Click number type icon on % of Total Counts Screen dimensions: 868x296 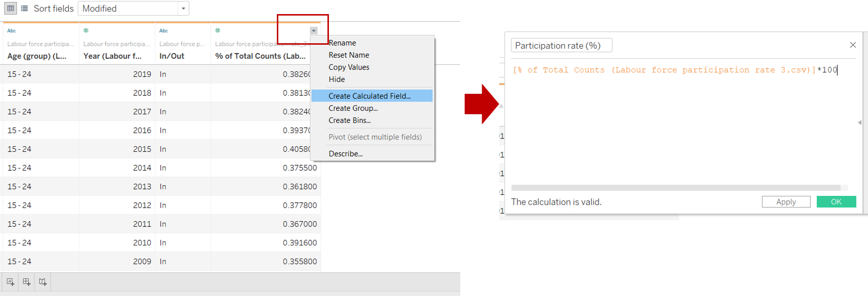pyautogui.click(x=218, y=31)
